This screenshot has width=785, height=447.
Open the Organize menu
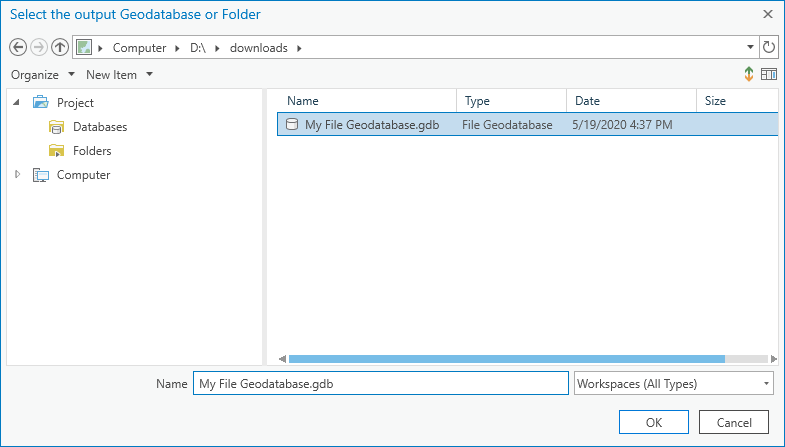pos(43,75)
